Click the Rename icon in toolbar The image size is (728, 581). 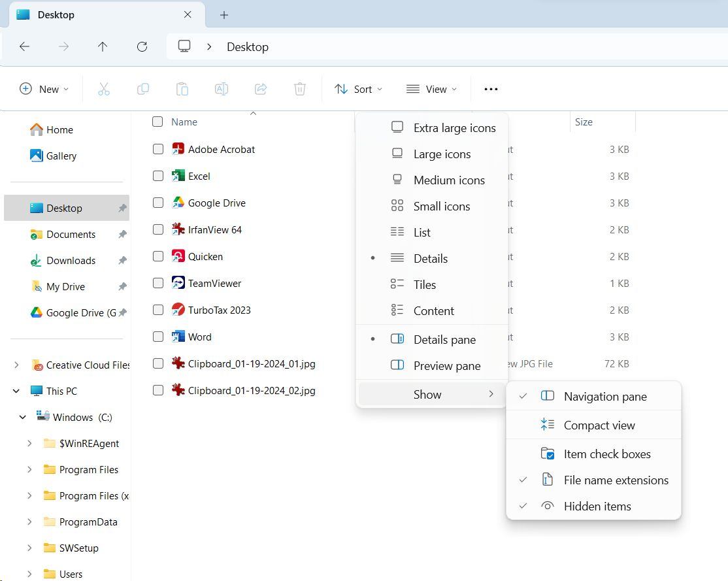coord(222,89)
